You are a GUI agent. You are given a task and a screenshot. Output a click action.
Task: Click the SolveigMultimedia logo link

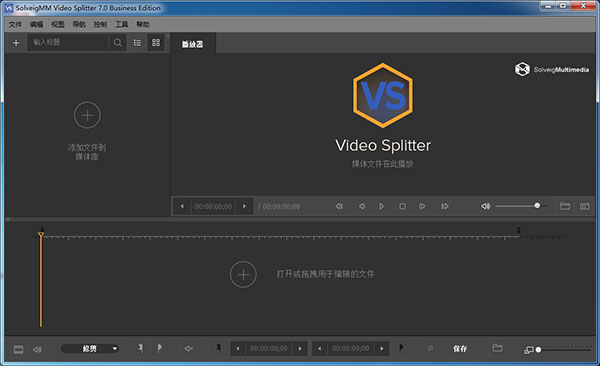(x=551, y=69)
